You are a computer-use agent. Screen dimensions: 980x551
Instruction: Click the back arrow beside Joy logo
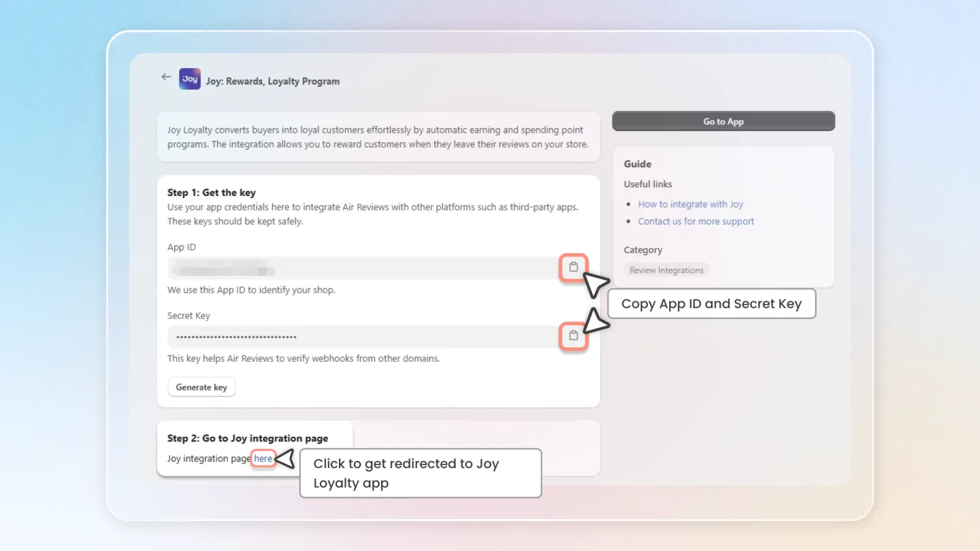166,78
